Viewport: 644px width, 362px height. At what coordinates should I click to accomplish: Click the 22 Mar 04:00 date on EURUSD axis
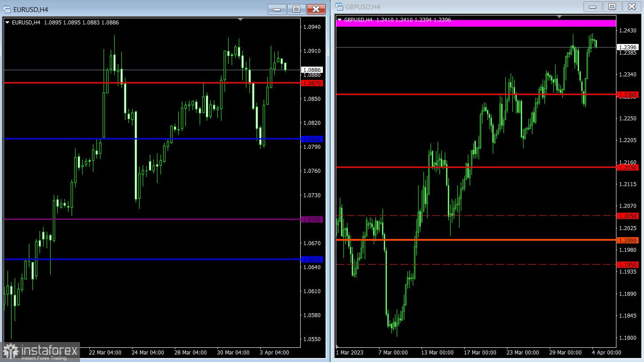[105, 352]
